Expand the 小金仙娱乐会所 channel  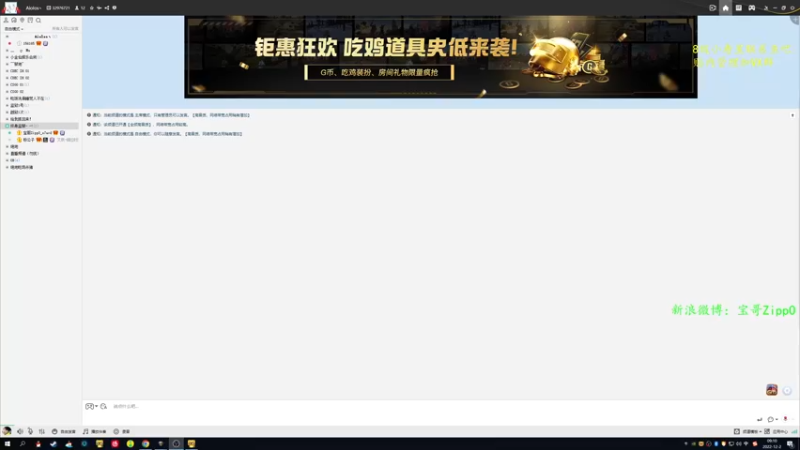[x=7, y=57]
